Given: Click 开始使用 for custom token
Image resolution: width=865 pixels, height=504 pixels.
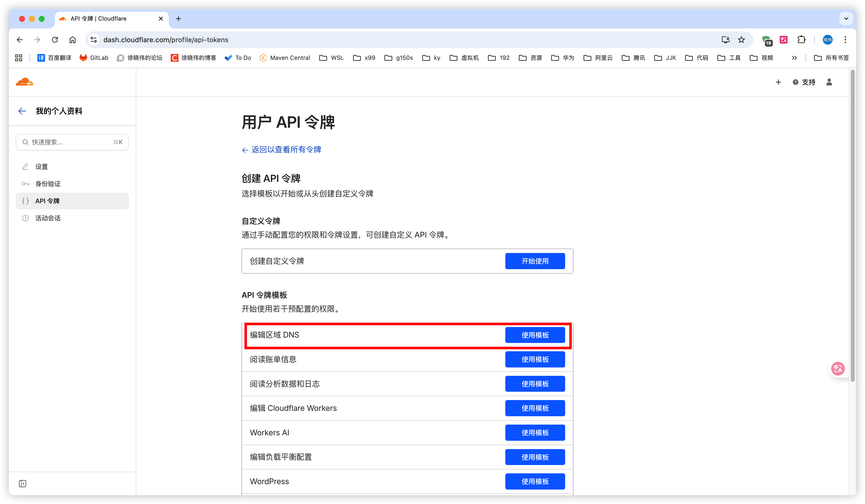Looking at the screenshot, I should pyautogui.click(x=535, y=261).
